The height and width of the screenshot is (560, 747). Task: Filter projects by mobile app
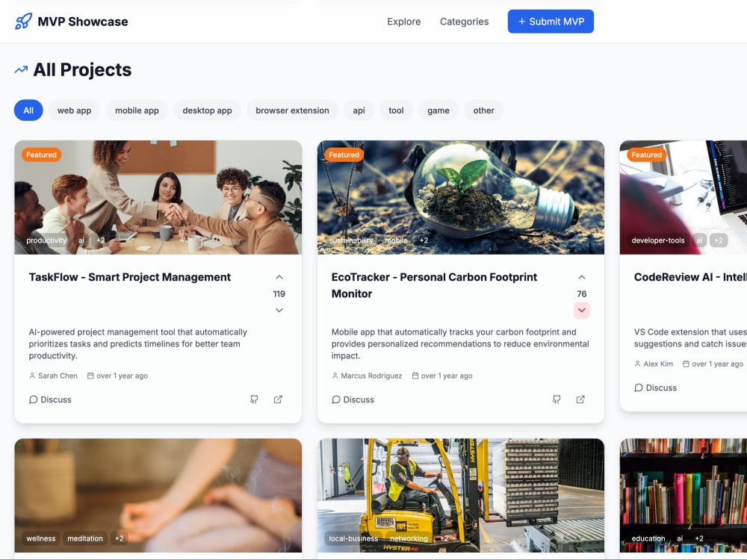pyautogui.click(x=137, y=111)
